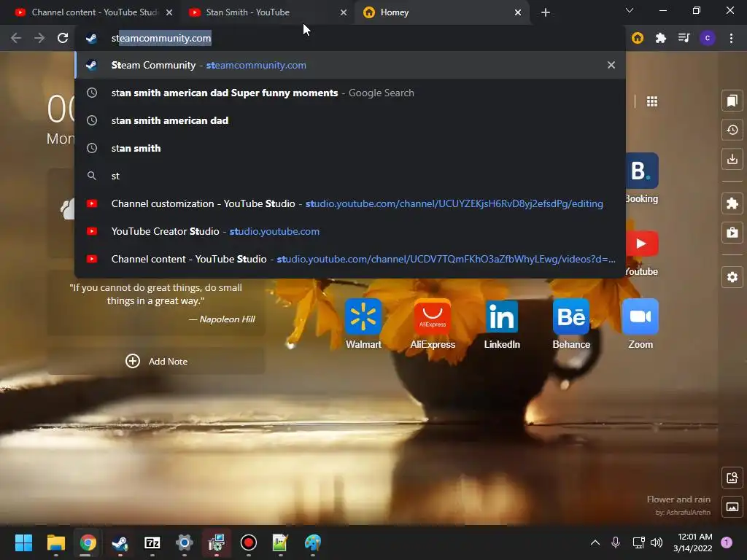The image size is (747, 560).
Task: Open the Booking shortcut
Action: (642, 178)
